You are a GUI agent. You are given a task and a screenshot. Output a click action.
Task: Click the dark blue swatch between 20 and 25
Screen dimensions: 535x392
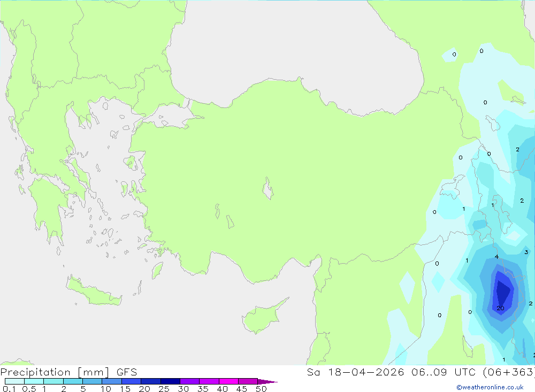151,381
